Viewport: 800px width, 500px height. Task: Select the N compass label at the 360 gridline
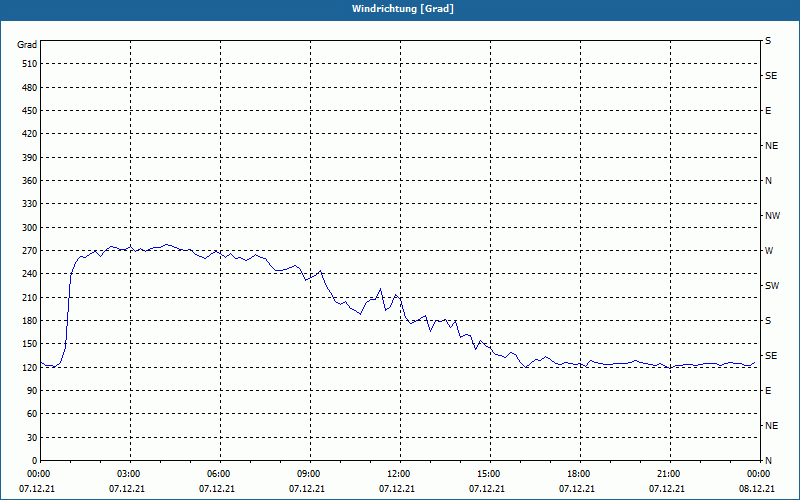pyautogui.click(x=768, y=181)
